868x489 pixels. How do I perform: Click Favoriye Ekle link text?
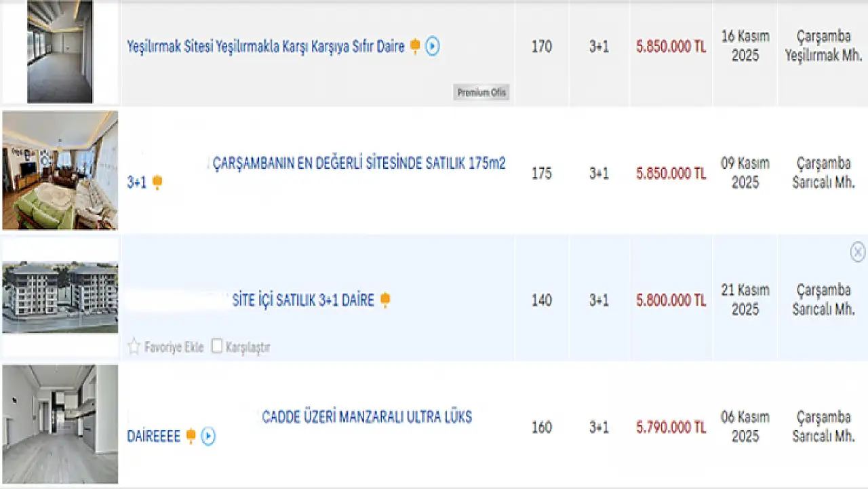174,347
